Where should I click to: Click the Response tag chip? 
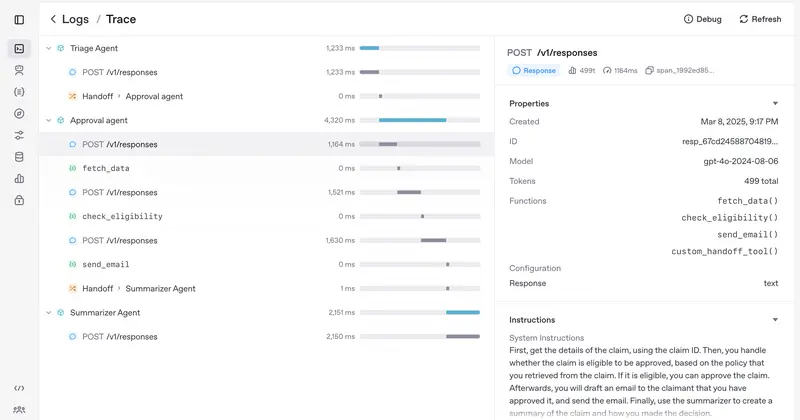click(x=534, y=70)
